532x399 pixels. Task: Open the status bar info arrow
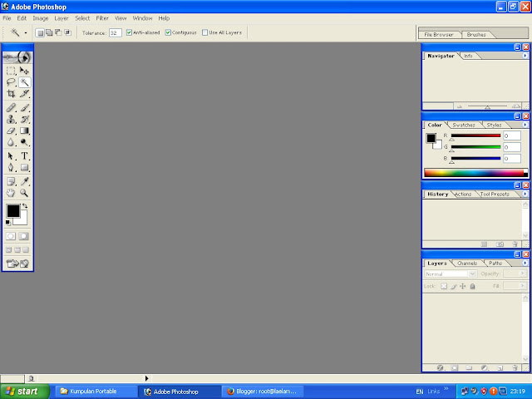[146, 378]
